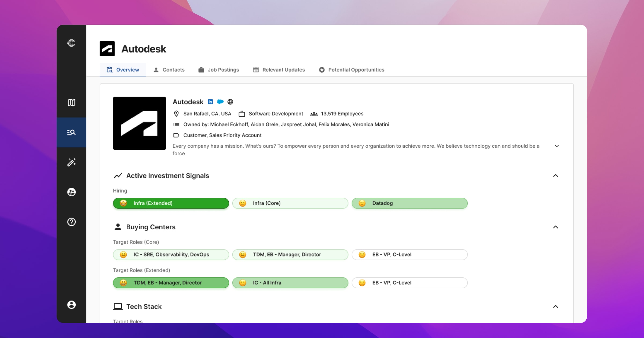This screenshot has height=338, width=644.
Task: Click the group face icon in sidebar
Action: [71, 192]
